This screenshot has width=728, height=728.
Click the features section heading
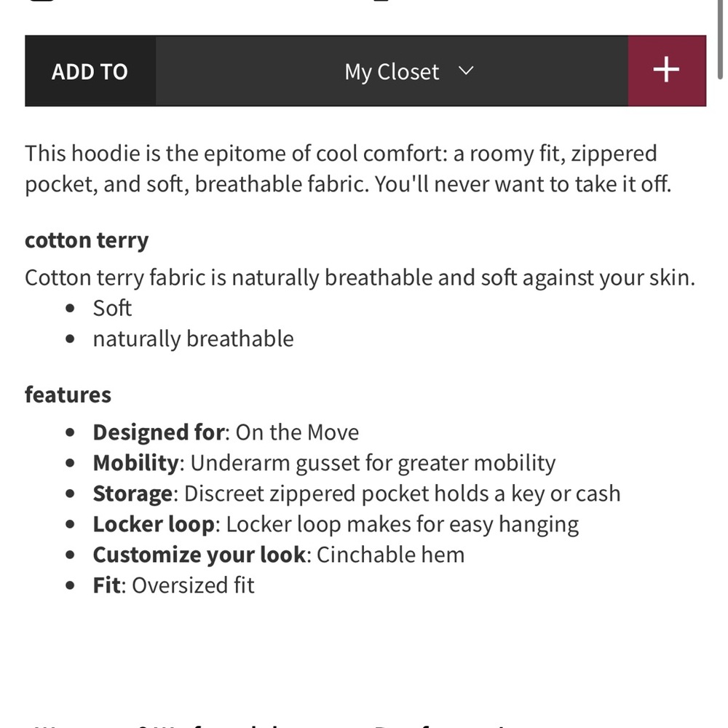68,395
